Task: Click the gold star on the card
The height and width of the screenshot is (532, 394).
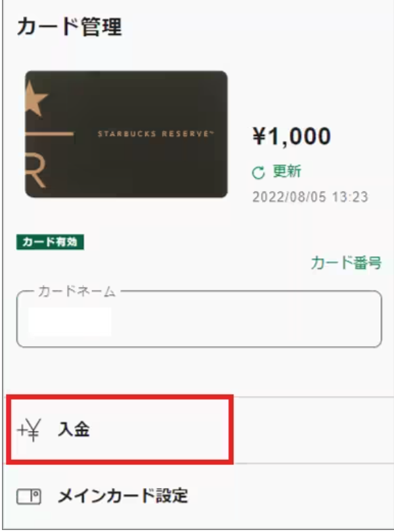Action: point(36,98)
